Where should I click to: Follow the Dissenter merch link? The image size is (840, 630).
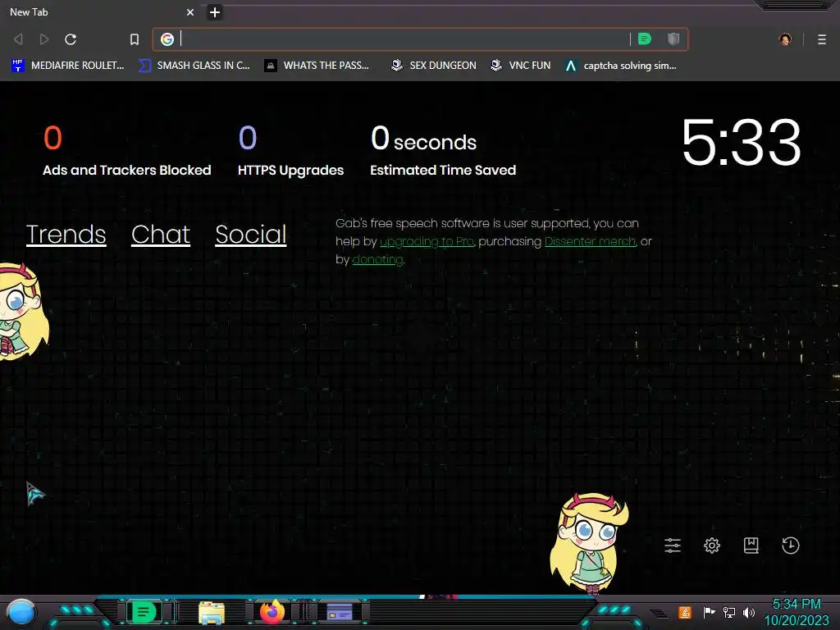click(590, 242)
